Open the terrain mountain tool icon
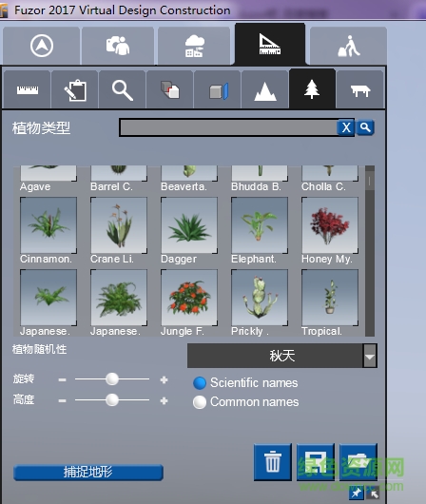The height and width of the screenshot is (504, 426). click(x=265, y=89)
